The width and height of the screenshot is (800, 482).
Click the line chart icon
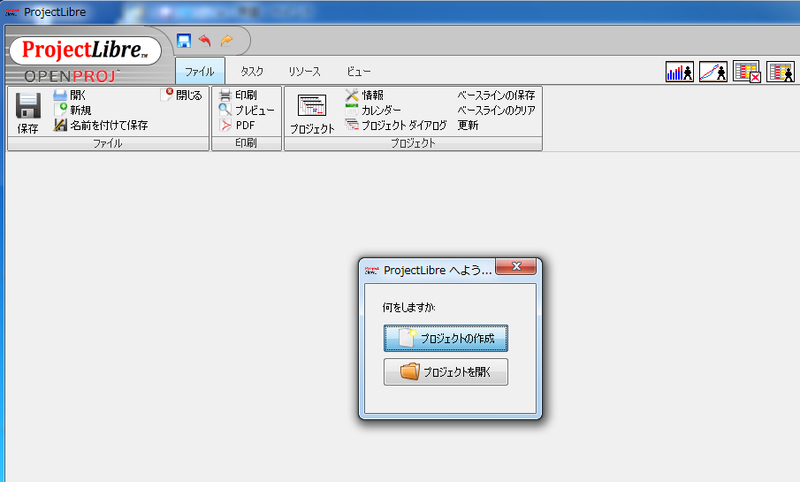713,72
